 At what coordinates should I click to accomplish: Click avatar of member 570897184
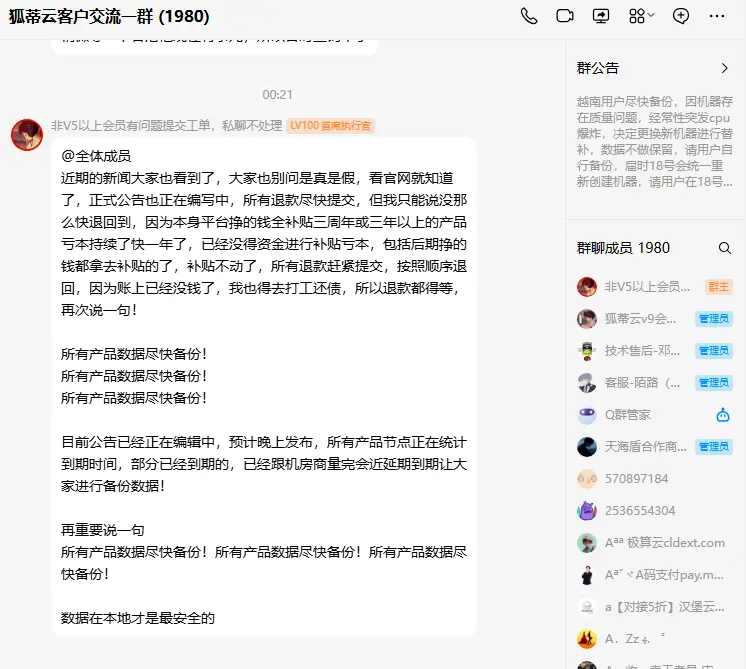587,479
